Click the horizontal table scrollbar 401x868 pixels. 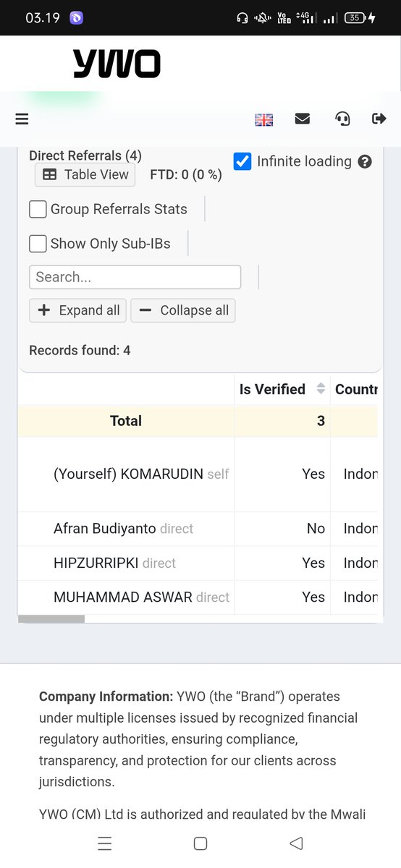(51, 619)
